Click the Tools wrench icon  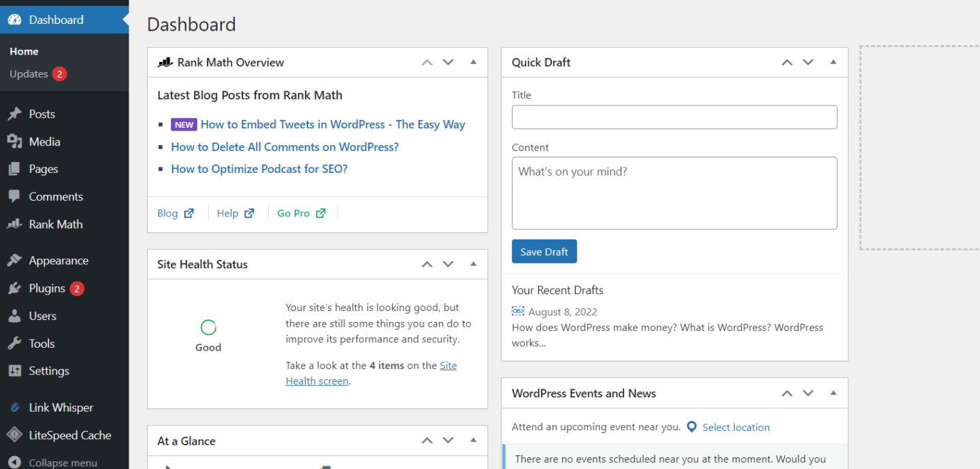14,344
